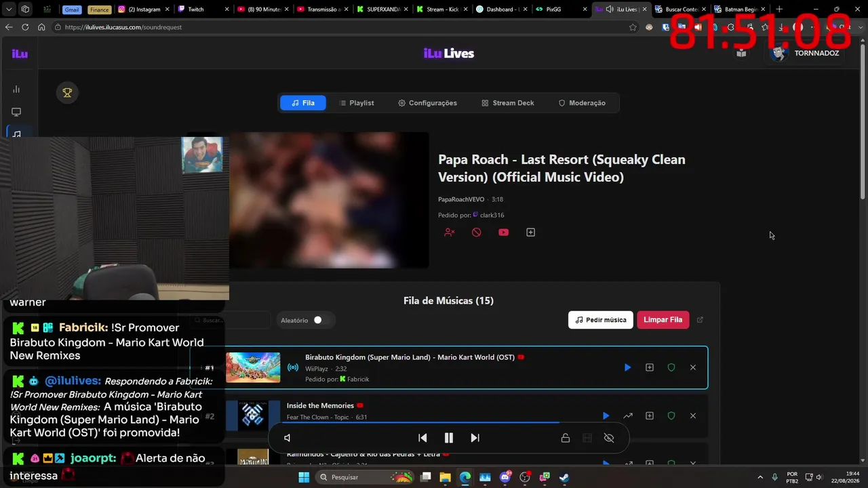Image resolution: width=868 pixels, height=488 pixels.
Task: Open the browser home page
Action: point(41,27)
